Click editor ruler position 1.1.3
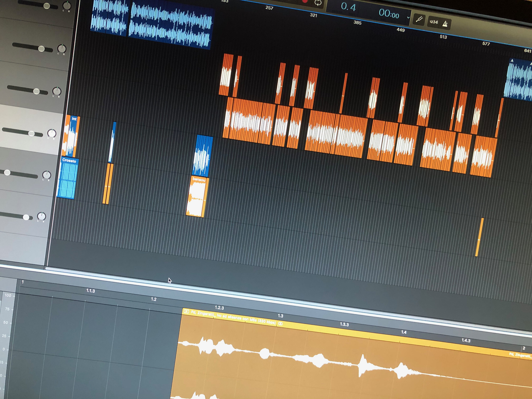 click(x=91, y=291)
